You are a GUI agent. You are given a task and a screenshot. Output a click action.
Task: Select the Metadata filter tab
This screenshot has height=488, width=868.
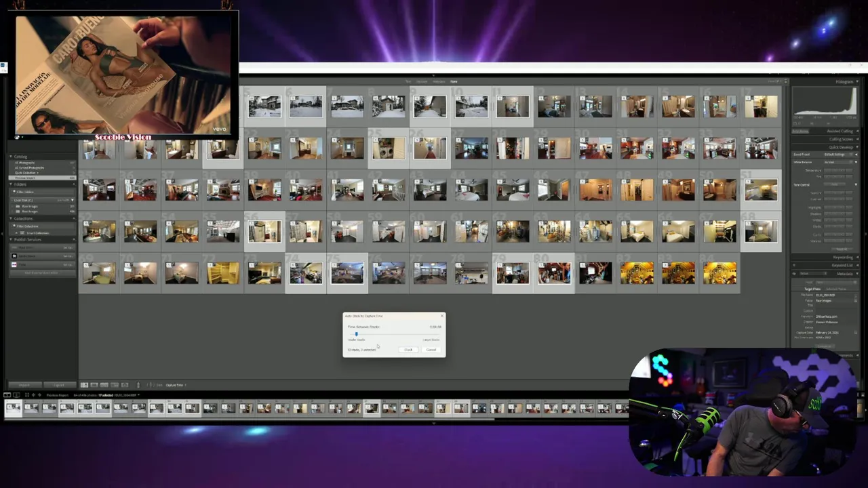click(x=439, y=81)
